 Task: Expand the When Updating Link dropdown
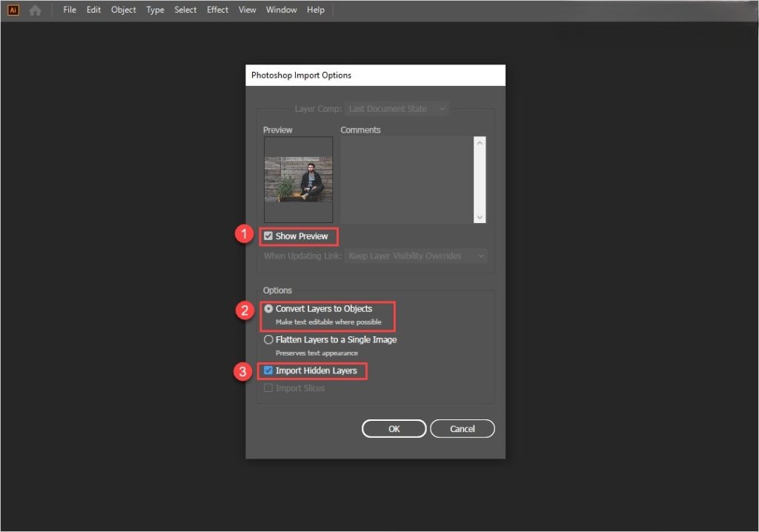[x=417, y=256]
